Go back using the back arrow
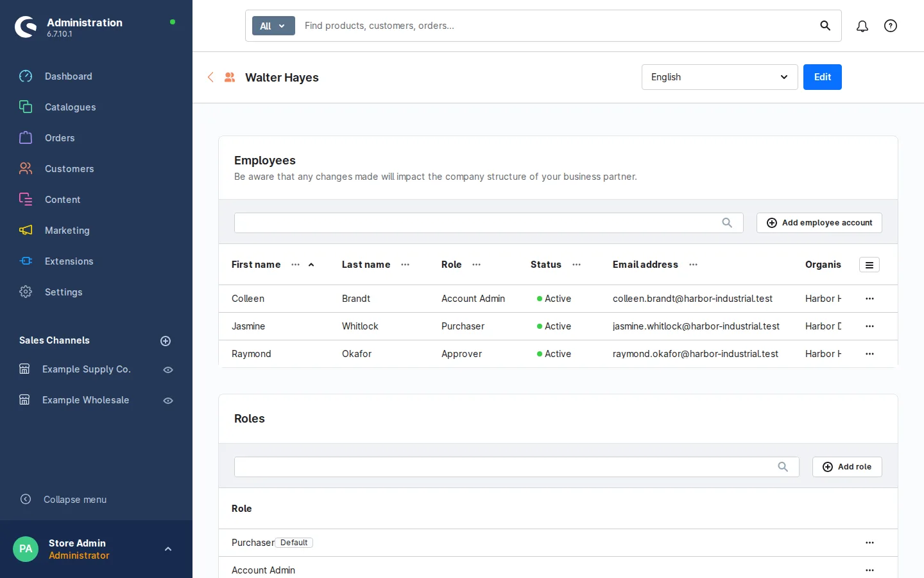The width and height of the screenshot is (924, 578). pyautogui.click(x=210, y=77)
